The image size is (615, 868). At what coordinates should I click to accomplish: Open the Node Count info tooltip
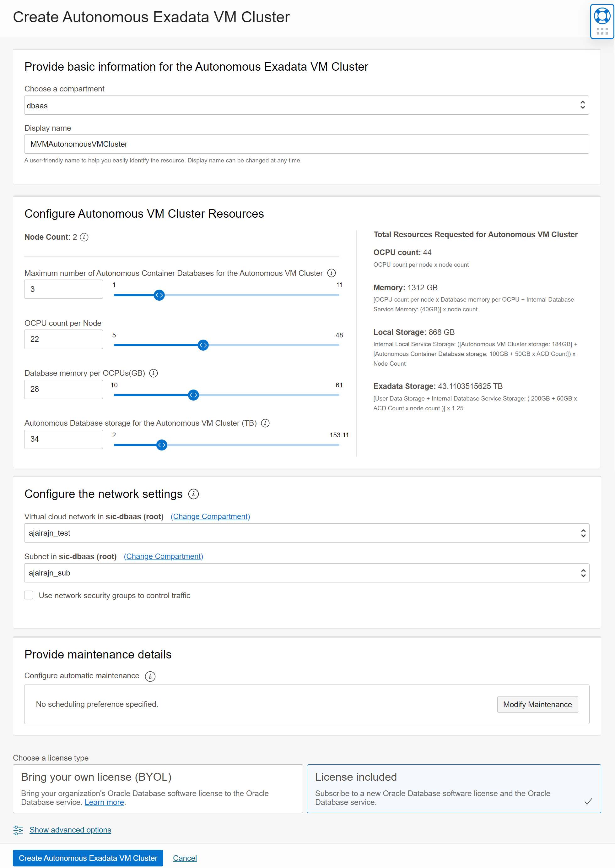(x=85, y=237)
